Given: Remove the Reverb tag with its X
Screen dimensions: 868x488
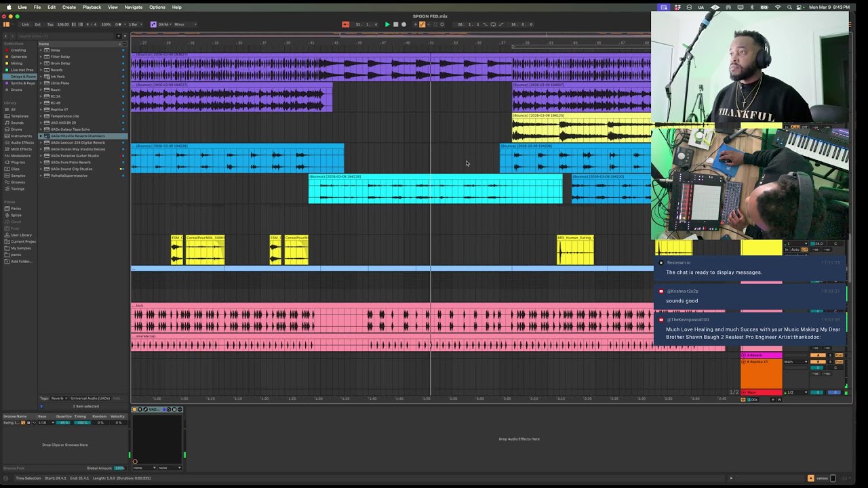Looking at the screenshot, I should click(x=66, y=398).
